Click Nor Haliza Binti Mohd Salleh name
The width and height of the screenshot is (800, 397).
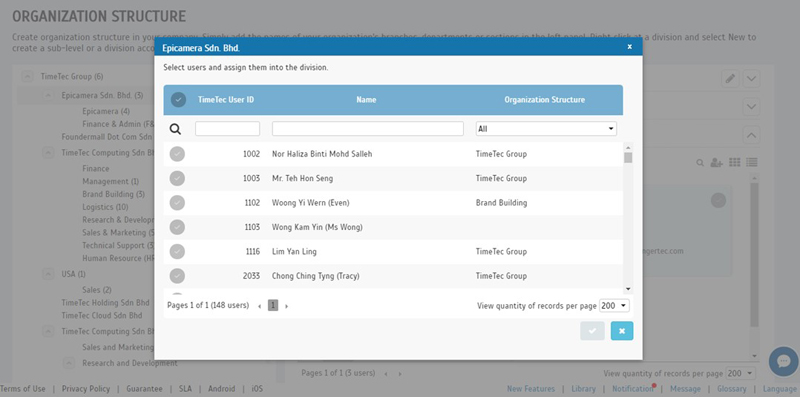tap(322, 154)
